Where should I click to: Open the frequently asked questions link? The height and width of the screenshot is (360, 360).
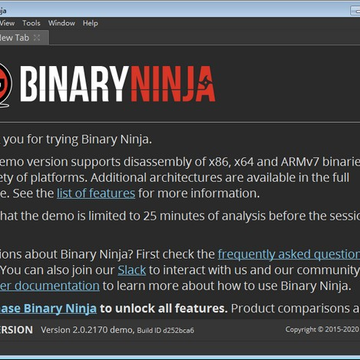pyautogui.click(x=289, y=255)
